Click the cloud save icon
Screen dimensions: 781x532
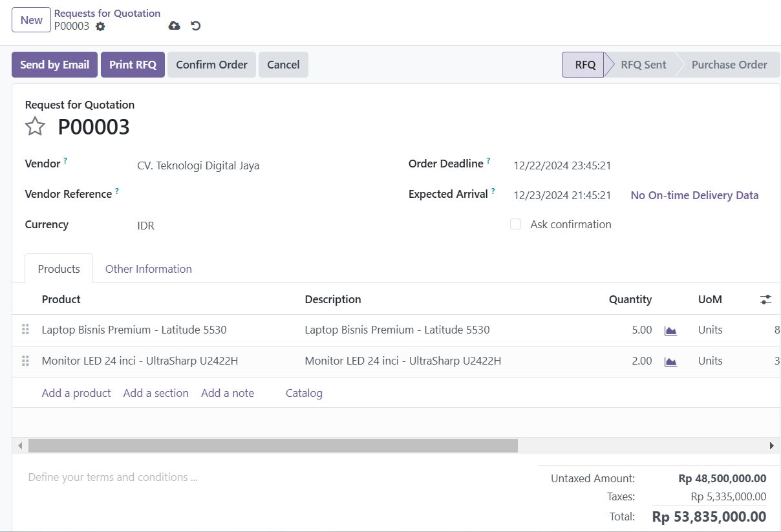[x=174, y=26]
